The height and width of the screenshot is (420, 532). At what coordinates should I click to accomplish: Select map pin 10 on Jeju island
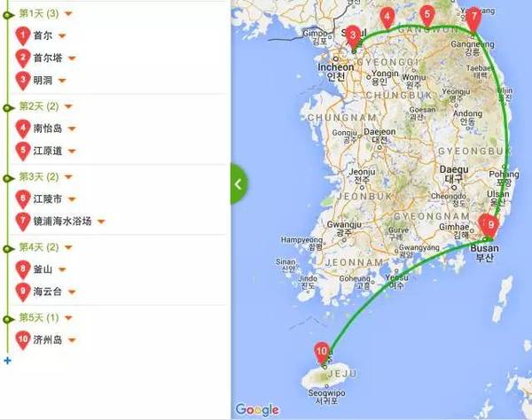point(322,353)
